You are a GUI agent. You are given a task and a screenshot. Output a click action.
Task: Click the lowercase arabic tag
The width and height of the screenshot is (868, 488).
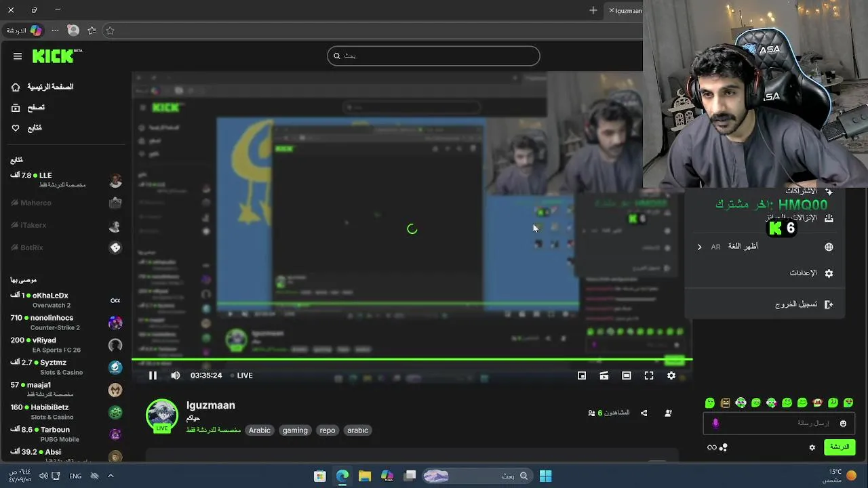click(358, 430)
